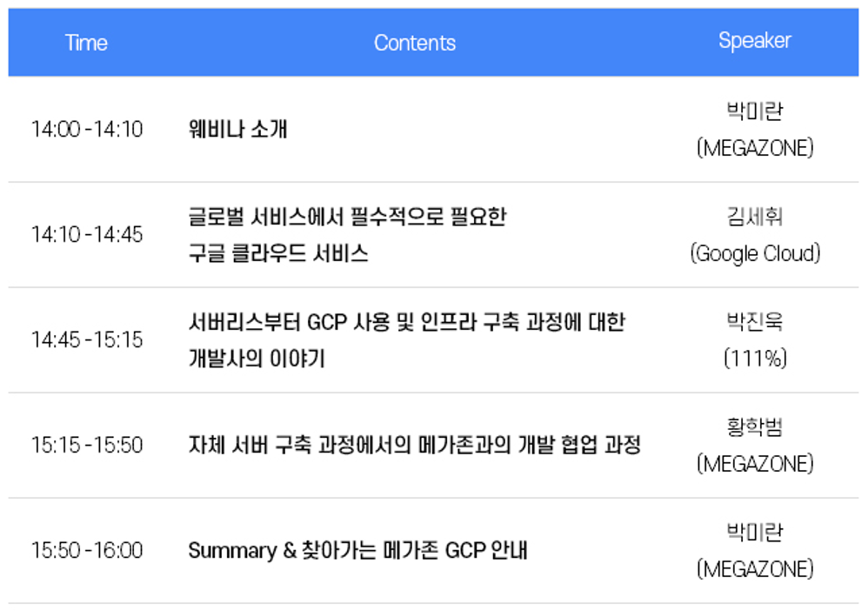The height and width of the screenshot is (611, 868).
Task: Select the 15:50-16:00 time slot
Action: [x=87, y=551]
